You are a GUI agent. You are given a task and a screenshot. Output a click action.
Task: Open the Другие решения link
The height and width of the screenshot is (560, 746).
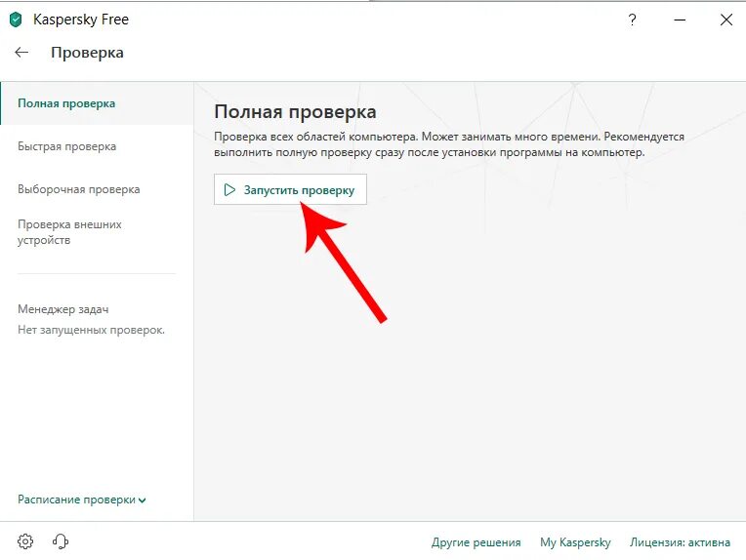[476, 541]
